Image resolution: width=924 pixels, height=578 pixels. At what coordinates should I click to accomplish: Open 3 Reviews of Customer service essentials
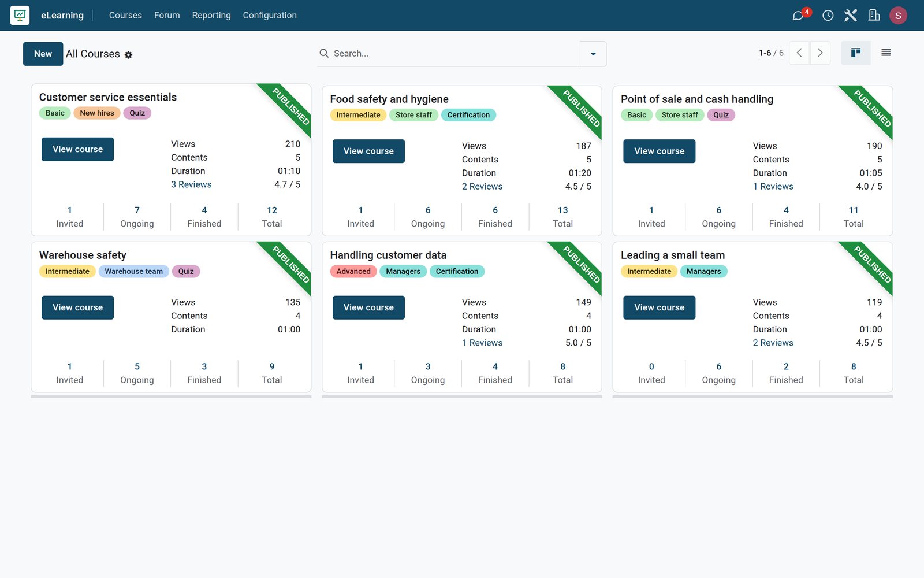[x=191, y=184]
